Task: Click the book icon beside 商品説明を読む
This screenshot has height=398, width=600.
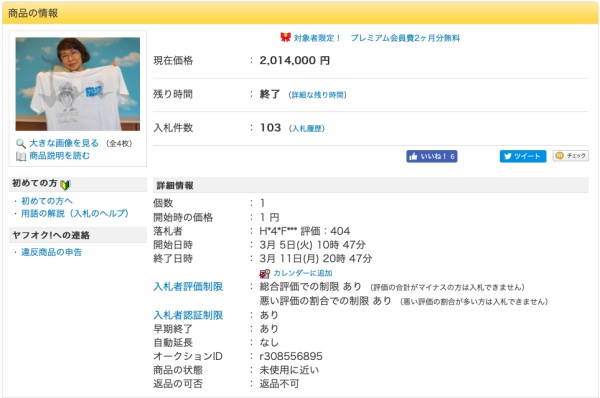Action: point(21,156)
